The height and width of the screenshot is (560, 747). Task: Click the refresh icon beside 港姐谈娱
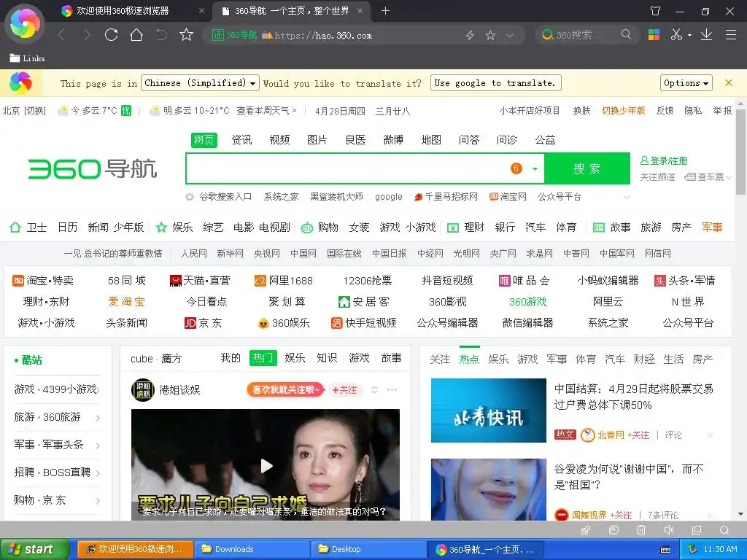click(x=374, y=389)
